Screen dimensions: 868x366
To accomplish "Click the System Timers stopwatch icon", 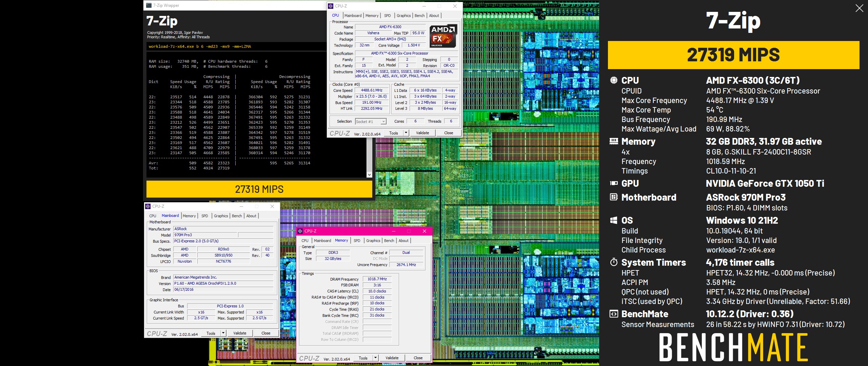I will tap(614, 262).
